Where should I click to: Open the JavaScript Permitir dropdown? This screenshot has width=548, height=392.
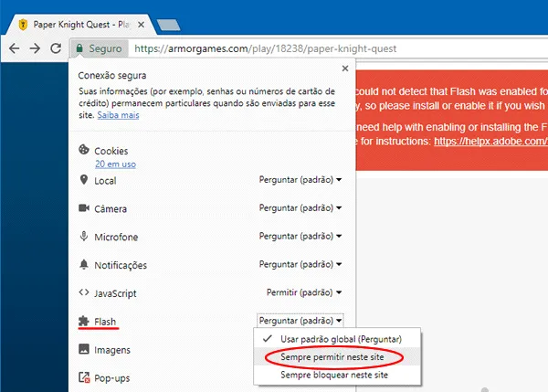[x=304, y=292]
